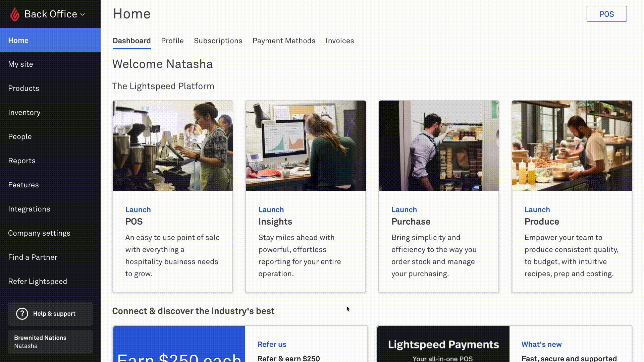Expand the Integrations menu item
644x362 pixels.
[x=29, y=208]
